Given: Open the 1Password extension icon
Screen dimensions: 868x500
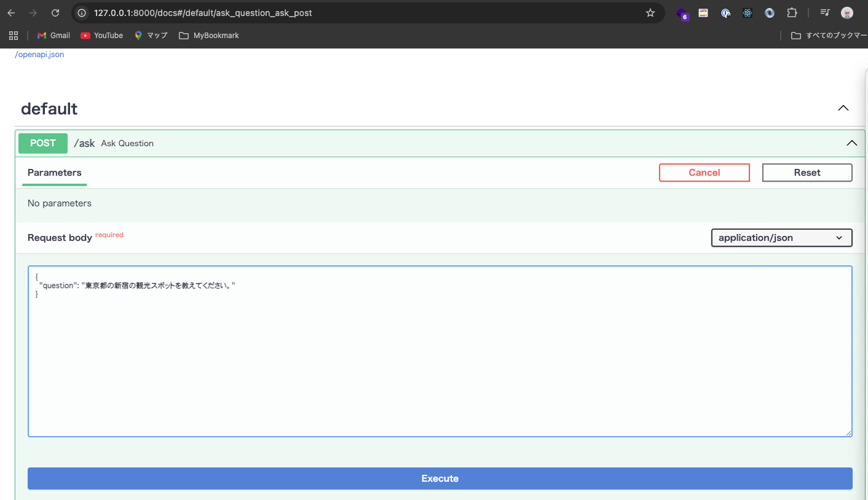Looking at the screenshot, I should (725, 13).
